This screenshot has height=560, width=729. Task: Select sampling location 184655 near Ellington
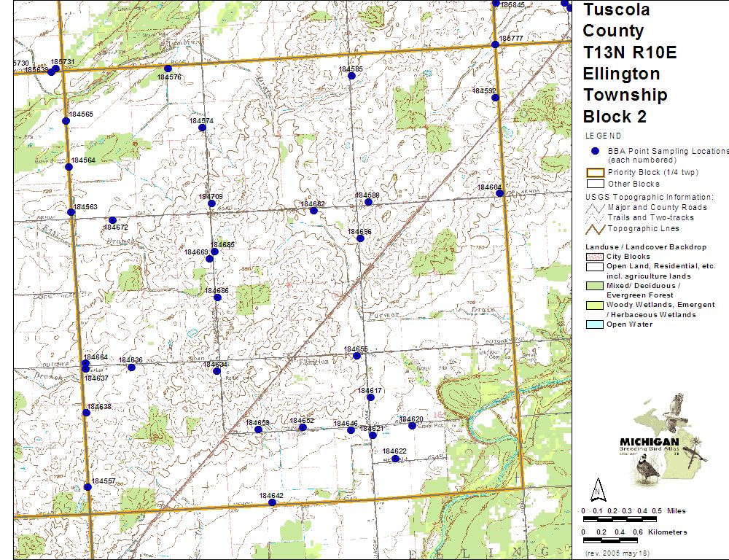(356, 356)
